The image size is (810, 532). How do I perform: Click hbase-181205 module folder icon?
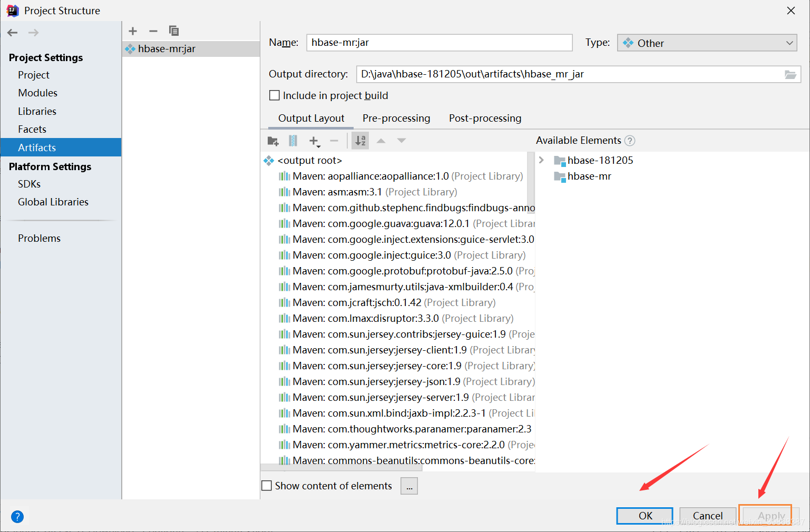pos(560,161)
